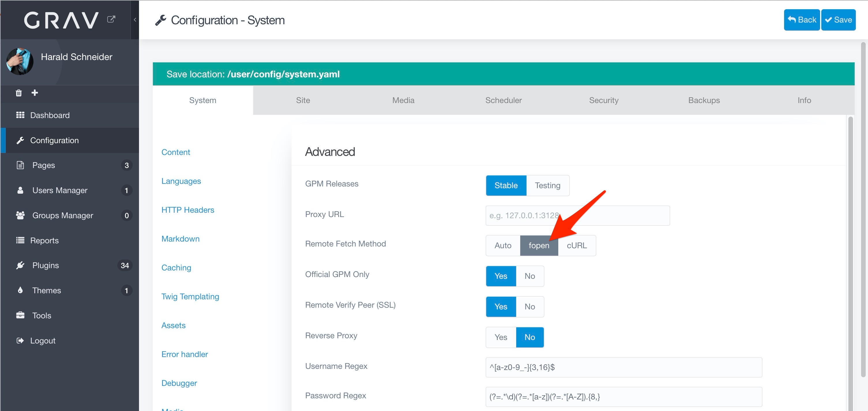The image size is (868, 411).
Task: Open the external site link icon beside the GRAV logo
Action: click(x=111, y=19)
